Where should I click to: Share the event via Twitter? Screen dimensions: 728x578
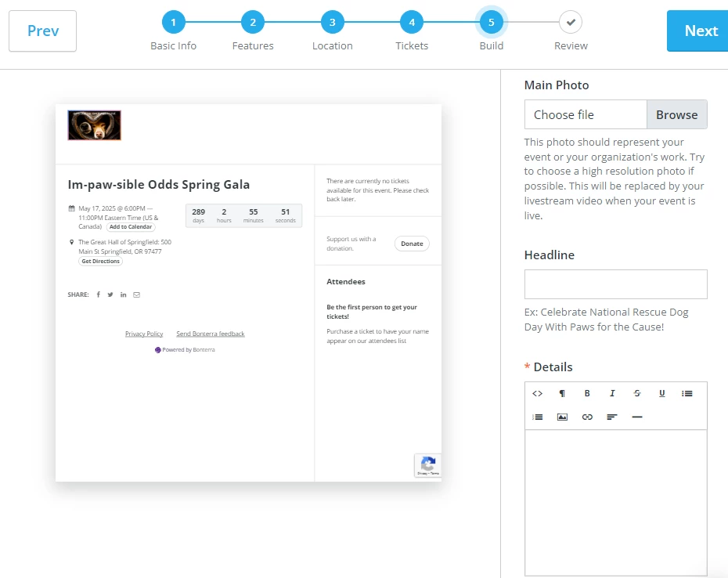click(x=110, y=294)
